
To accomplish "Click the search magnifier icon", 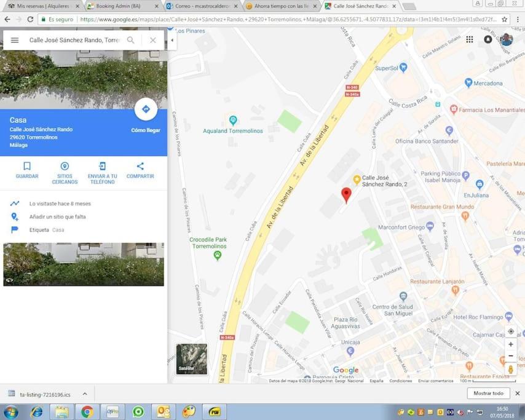I will click(x=130, y=40).
